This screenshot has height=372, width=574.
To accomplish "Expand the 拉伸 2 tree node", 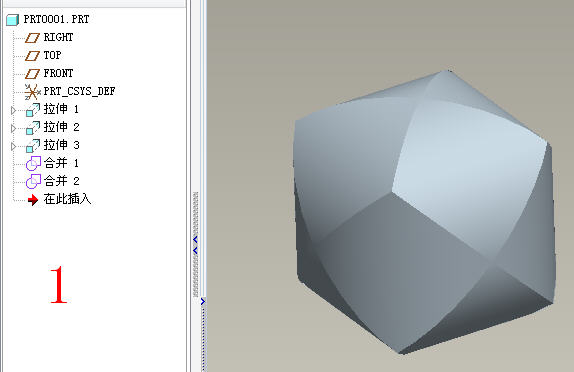I will pyautogui.click(x=14, y=128).
